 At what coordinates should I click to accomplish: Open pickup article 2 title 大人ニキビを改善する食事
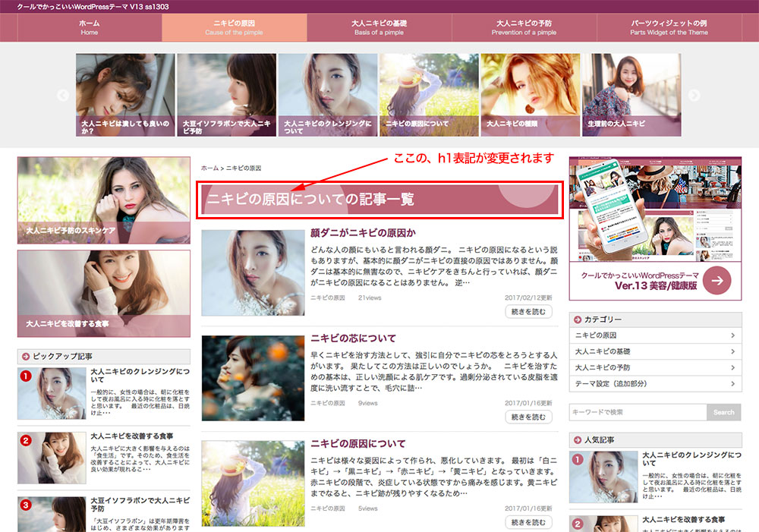pyautogui.click(x=131, y=436)
